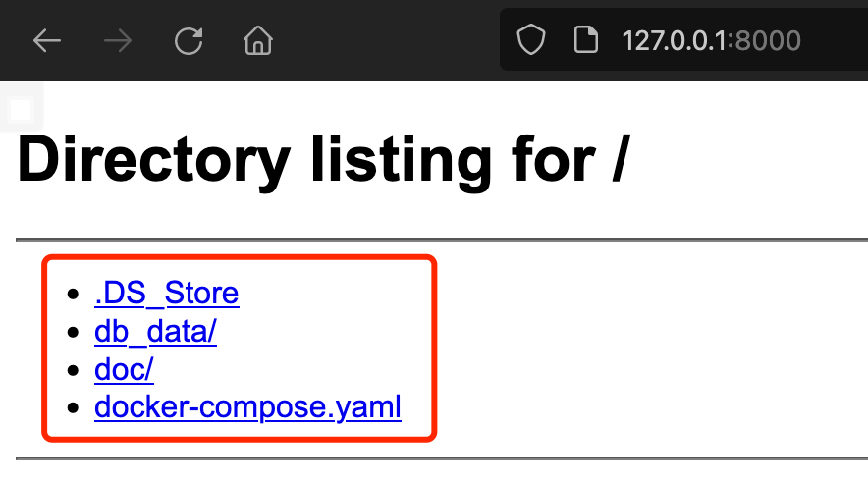The width and height of the screenshot is (868, 485).
Task: Click the horizontal rule below the heading
Action: [x=442, y=240]
